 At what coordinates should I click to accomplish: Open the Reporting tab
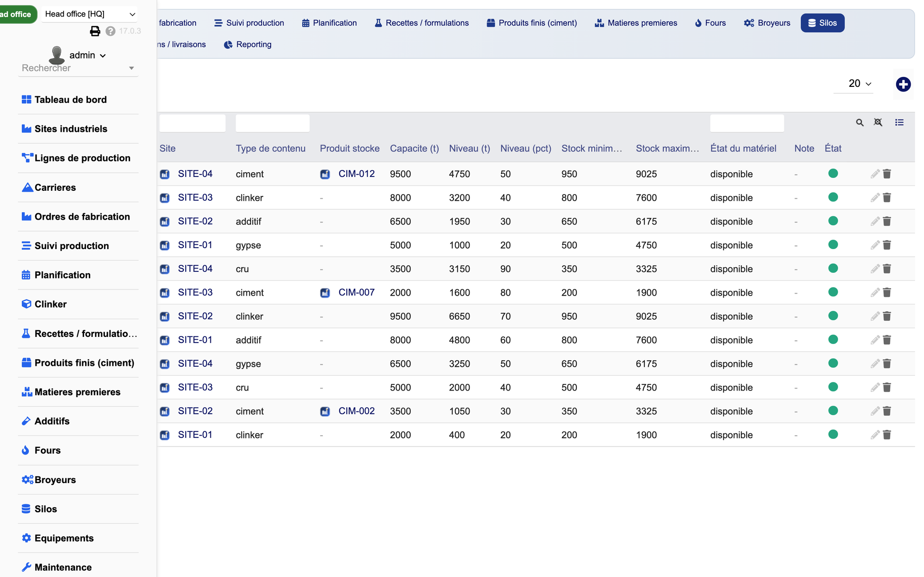[x=247, y=45]
